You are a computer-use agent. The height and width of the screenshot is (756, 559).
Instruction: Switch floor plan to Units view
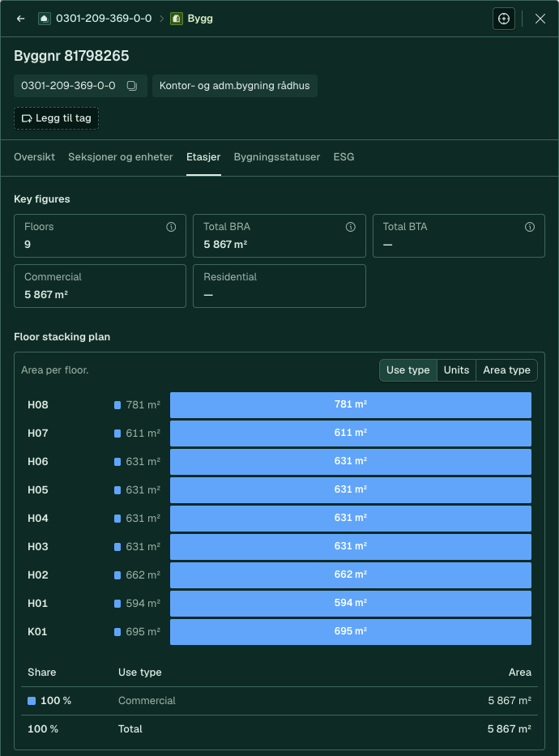456,370
